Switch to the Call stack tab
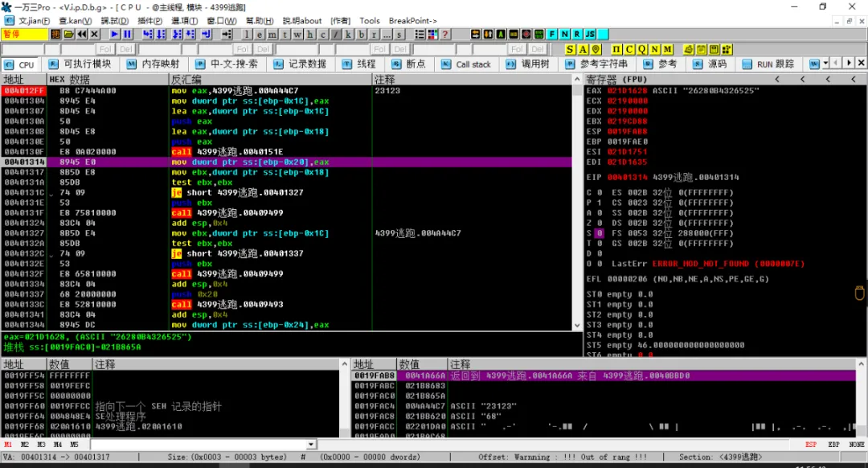 [x=467, y=64]
